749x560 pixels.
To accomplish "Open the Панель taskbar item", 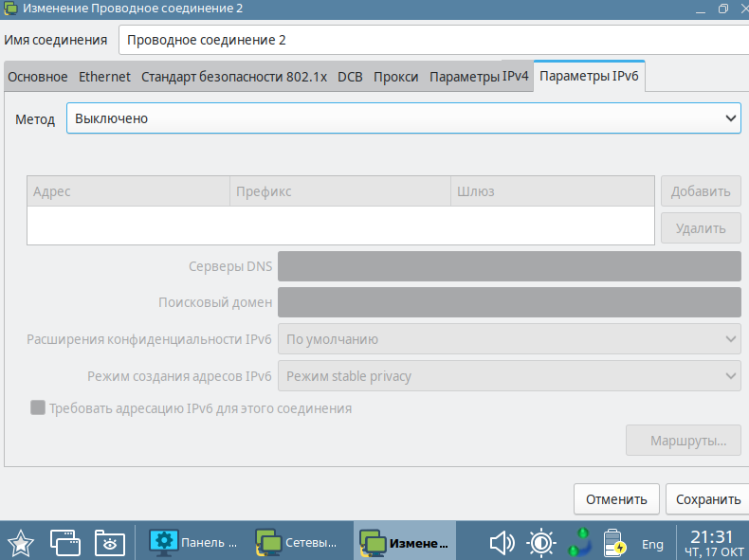I will tap(193, 543).
